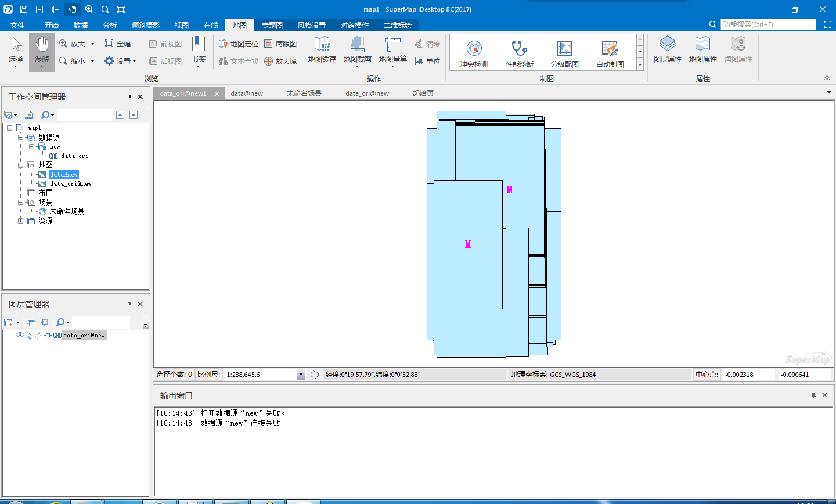Click 全幅 full extent button
836x504 pixels.
tap(118, 44)
